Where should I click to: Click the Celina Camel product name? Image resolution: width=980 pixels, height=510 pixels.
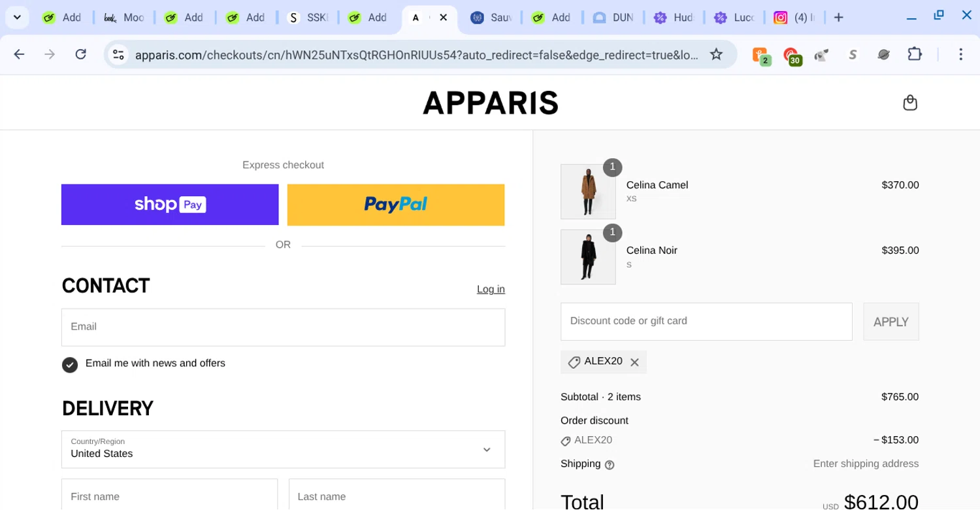pyautogui.click(x=657, y=185)
